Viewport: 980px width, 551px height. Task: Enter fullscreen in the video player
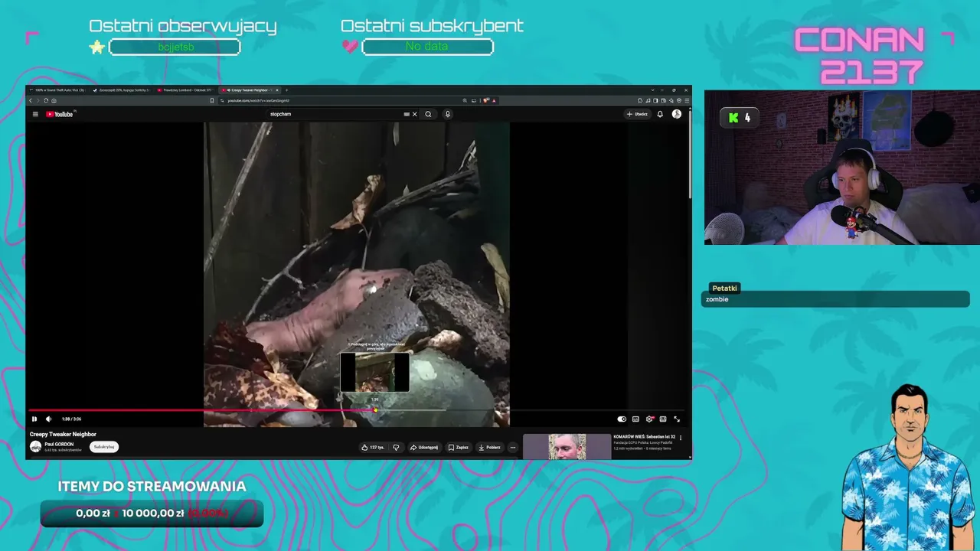click(x=677, y=419)
